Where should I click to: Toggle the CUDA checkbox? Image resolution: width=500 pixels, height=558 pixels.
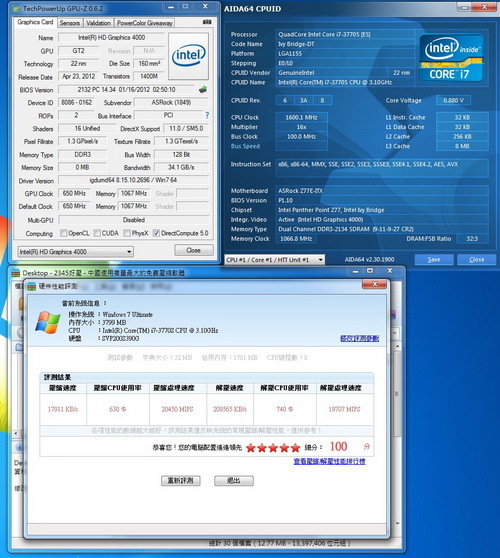pyautogui.click(x=97, y=233)
